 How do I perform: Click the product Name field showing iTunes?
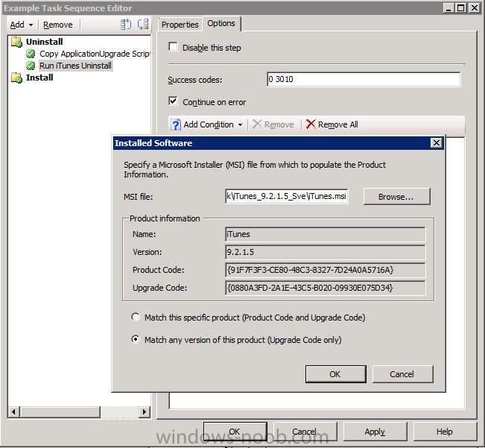click(x=326, y=234)
